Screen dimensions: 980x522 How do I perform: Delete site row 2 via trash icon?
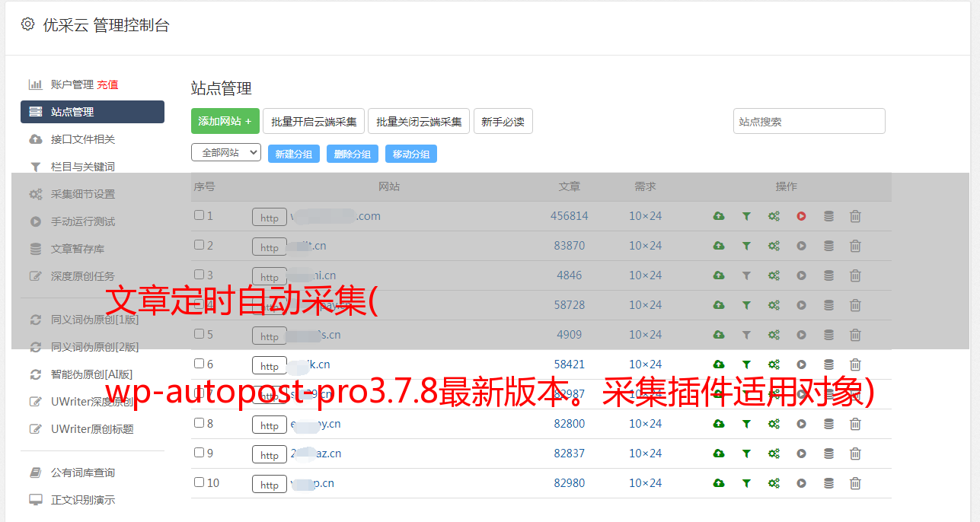coord(855,246)
